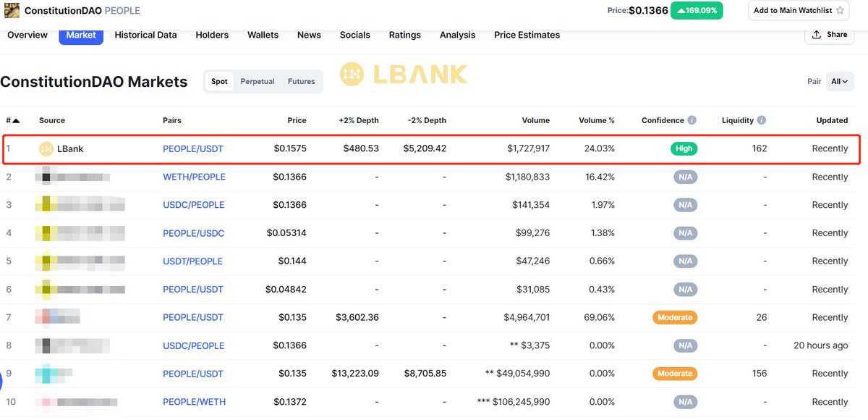Click the $13,223.09 depth value
Viewport: 868px width, 420px height.
(355, 374)
